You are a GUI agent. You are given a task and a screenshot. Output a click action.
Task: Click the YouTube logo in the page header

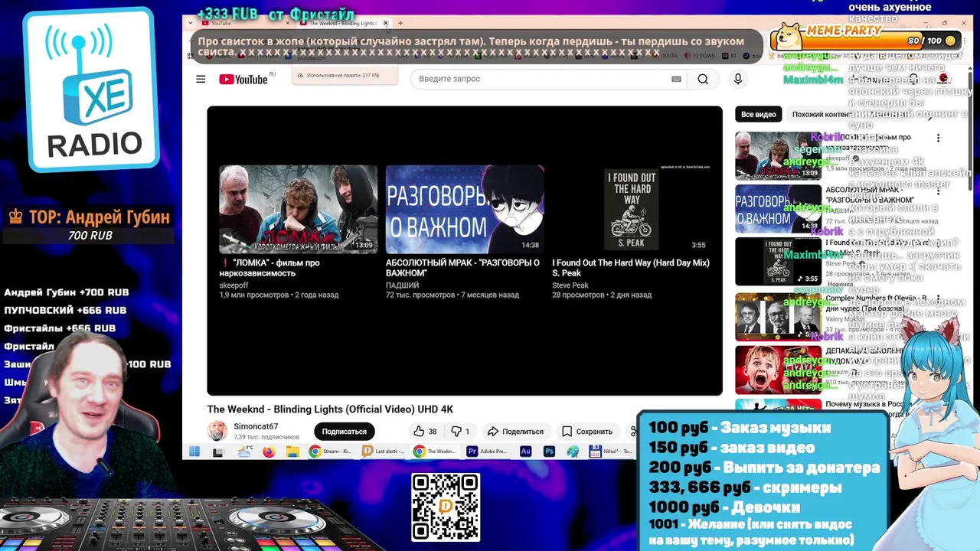coord(243,80)
